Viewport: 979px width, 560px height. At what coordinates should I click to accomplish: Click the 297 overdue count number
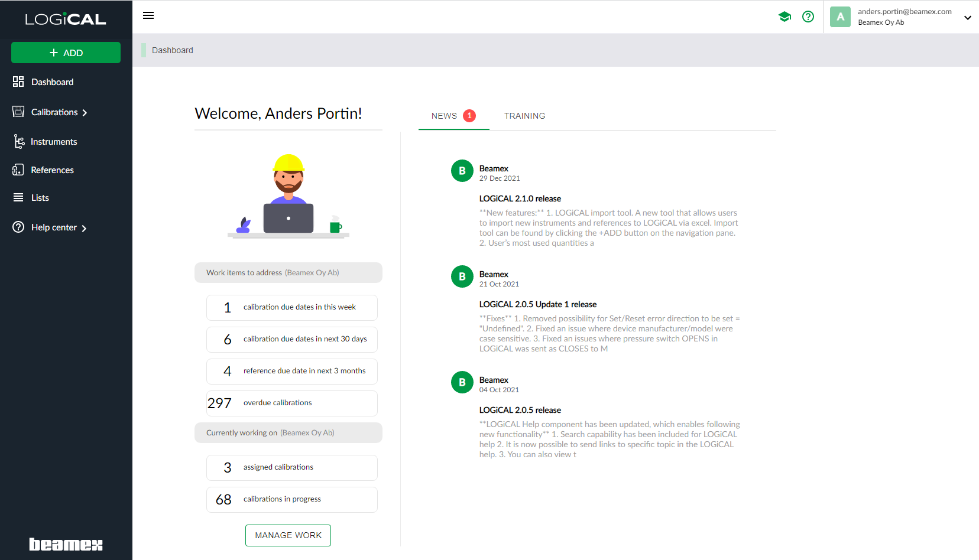[x=219, y=403]
